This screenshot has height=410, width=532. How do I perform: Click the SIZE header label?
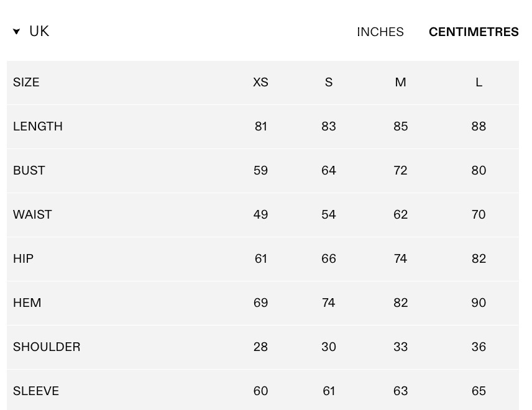coord(26,82)
